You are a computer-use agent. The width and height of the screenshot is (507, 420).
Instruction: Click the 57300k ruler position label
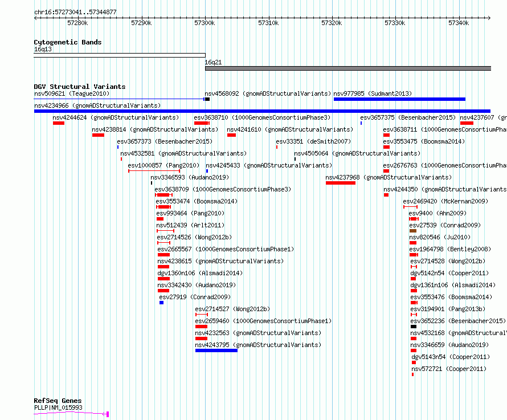[x=205, y=23]
